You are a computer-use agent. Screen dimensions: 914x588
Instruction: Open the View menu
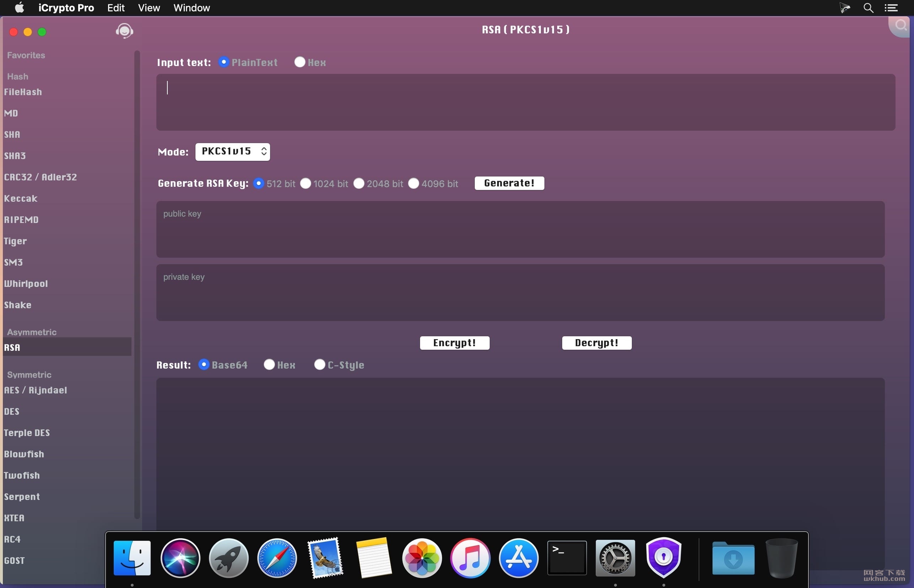149,8
